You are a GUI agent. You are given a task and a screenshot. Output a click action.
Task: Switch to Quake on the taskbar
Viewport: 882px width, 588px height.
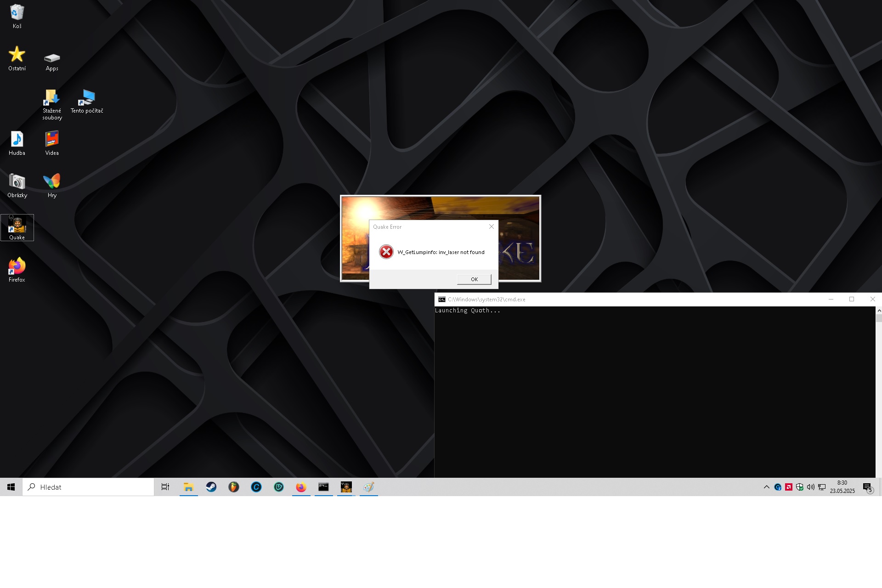[346, 487]
